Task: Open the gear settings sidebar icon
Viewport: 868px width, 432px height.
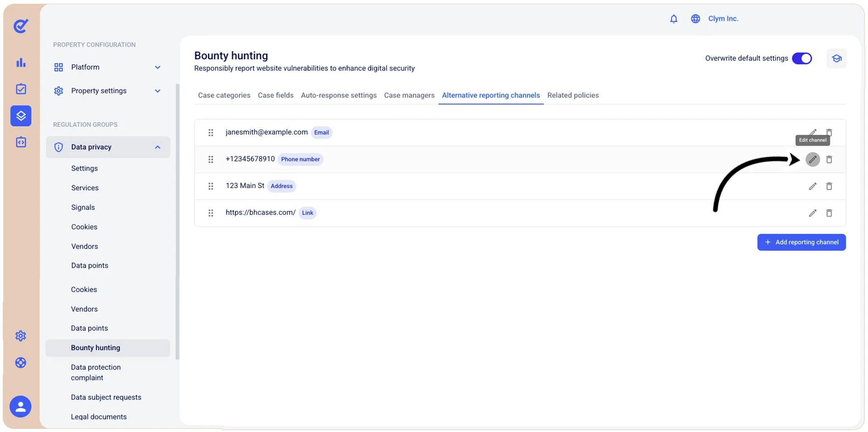Action: click(21, 336)
